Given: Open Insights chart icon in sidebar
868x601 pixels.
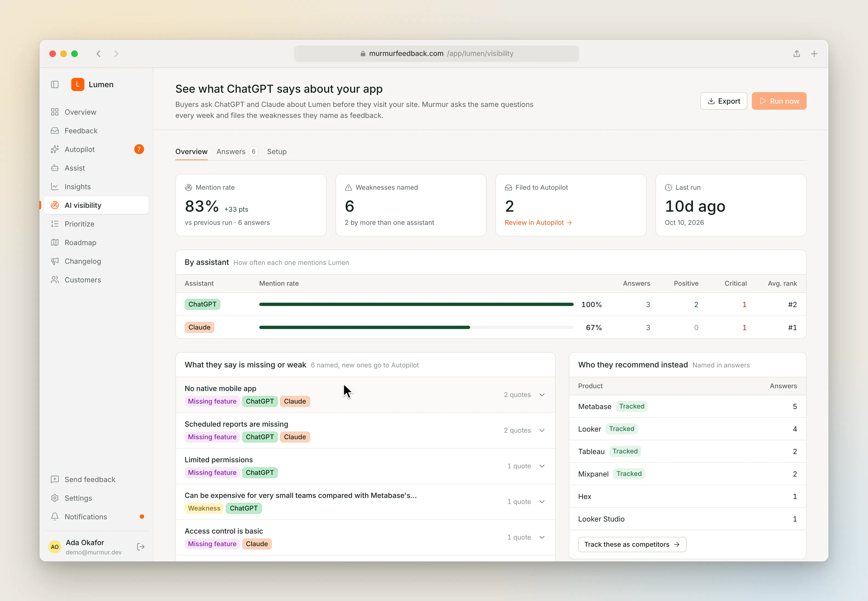Looking at the screenshot, I should [x=55, y=186].
